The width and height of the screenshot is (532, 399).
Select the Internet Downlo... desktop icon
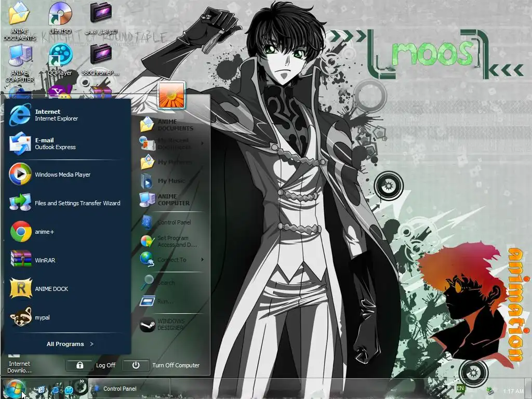[19, 363]
